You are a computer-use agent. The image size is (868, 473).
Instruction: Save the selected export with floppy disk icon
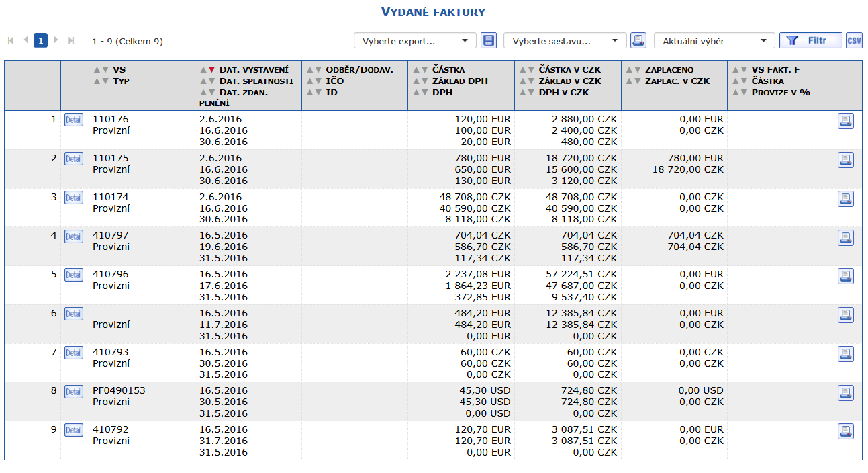tap(489, 40)
